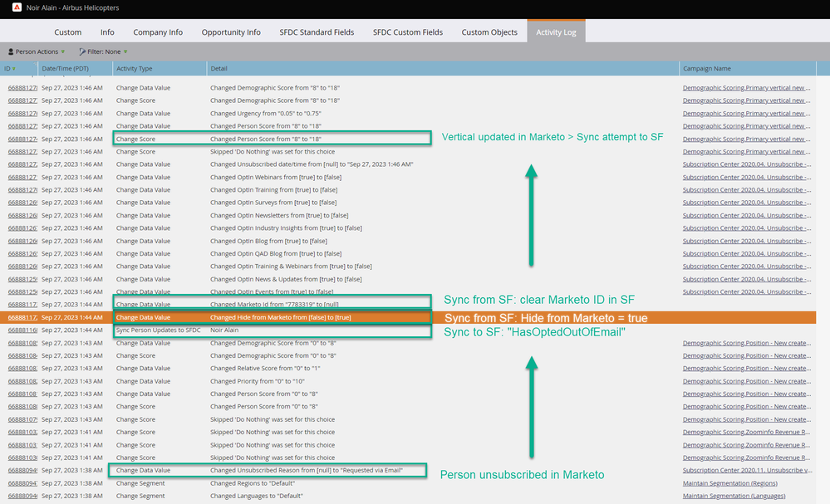830x504 pixels.
Task: Open activity ID link for Sync Person Updates to SFDC
Action: point(21,330)
